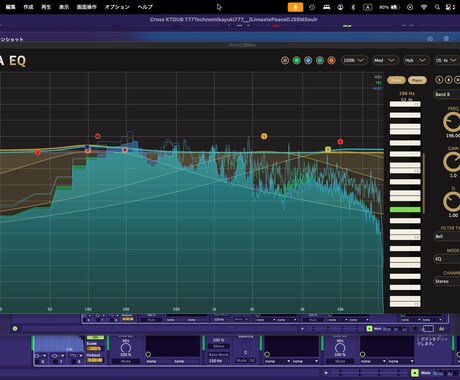This screenshot has width=460, height=380.
Task: Select the red EQ node above 100 Hz
Action: click(98, 136)
